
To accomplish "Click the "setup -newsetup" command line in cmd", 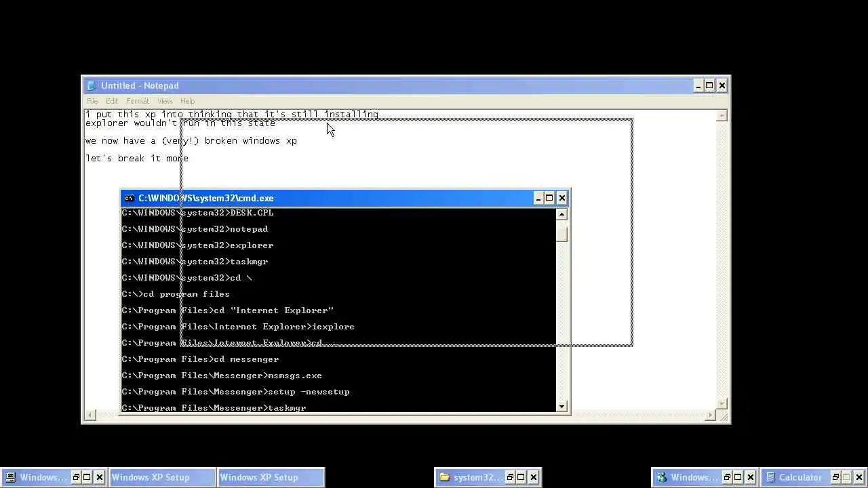I will (x=236, y=392).
